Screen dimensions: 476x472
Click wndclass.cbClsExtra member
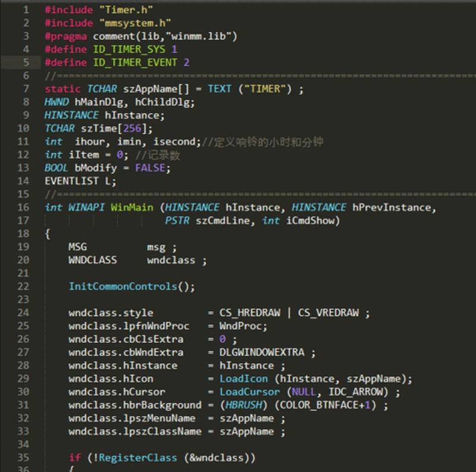126,339
